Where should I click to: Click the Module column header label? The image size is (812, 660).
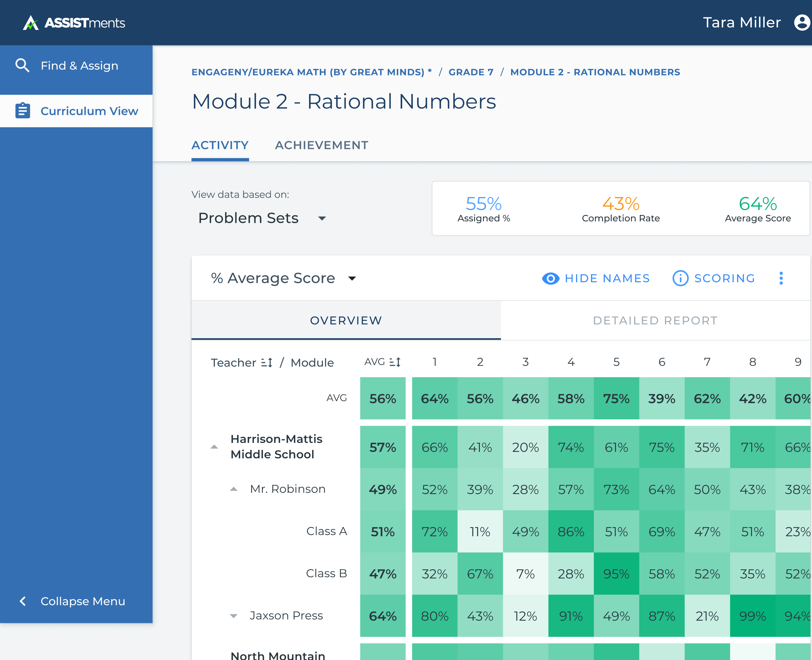(312, 363)
